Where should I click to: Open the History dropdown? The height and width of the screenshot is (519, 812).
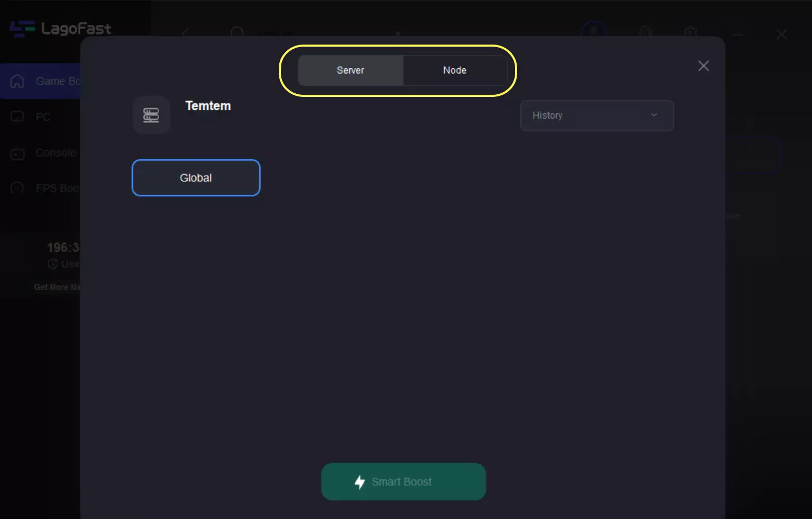pos(596,116)
